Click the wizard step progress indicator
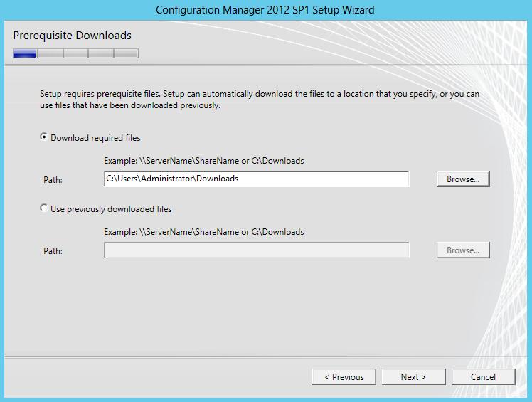 75,53
